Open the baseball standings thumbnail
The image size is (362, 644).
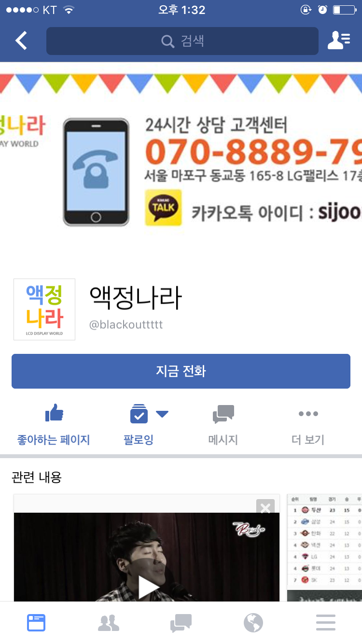(324, 547)
